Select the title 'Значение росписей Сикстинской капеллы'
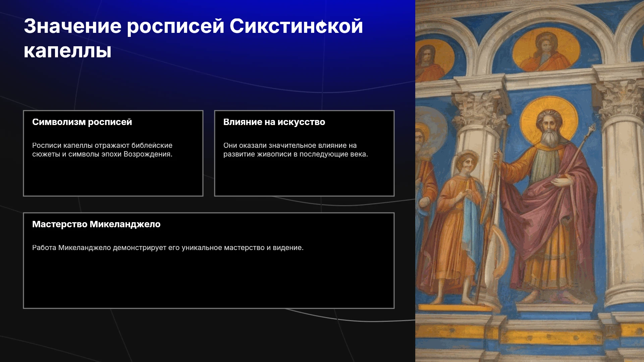This screenshot has height=362, width=644. (193, 39)
